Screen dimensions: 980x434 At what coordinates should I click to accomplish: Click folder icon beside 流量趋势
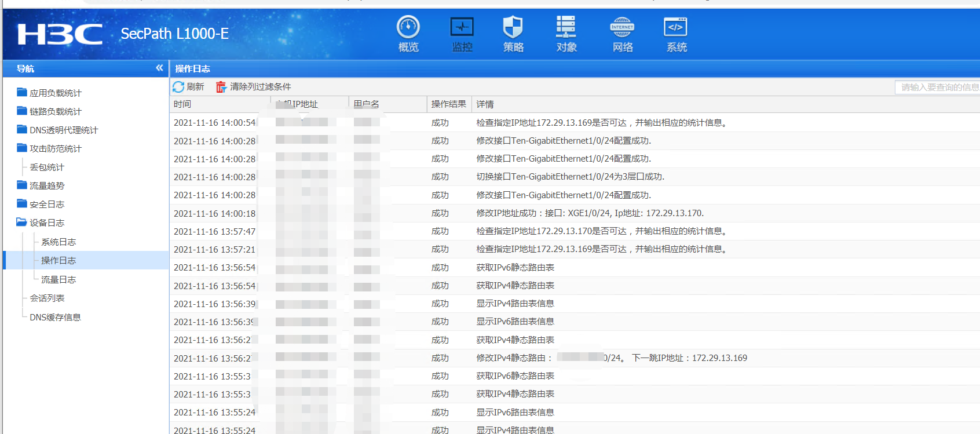pos(22,185)
